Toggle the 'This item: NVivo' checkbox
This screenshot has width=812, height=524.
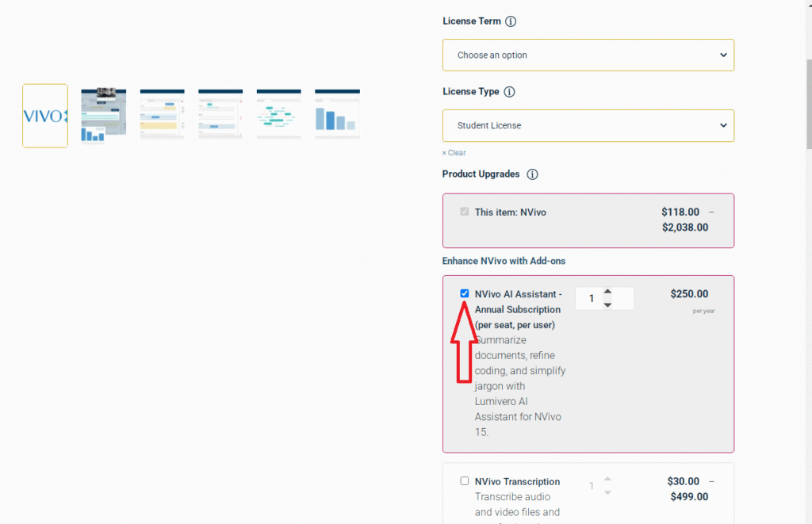tap(465, 212)
